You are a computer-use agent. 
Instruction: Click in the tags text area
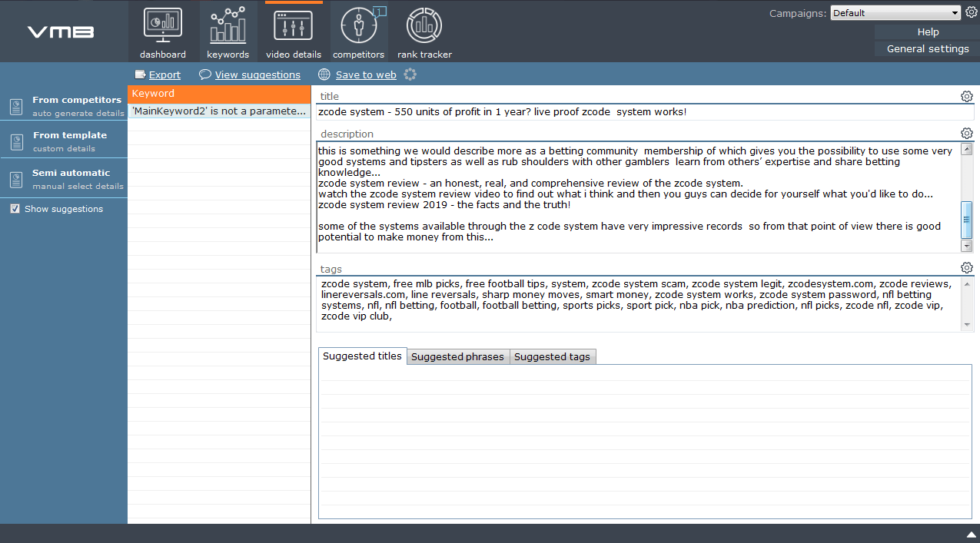pyautogui.click(x=638, y=305)
